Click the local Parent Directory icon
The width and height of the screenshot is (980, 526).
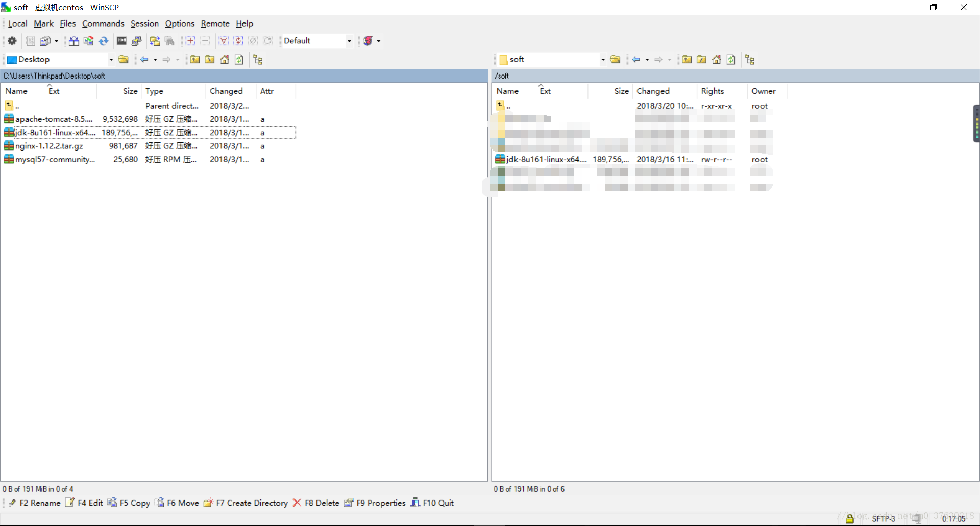pos(195,60)
